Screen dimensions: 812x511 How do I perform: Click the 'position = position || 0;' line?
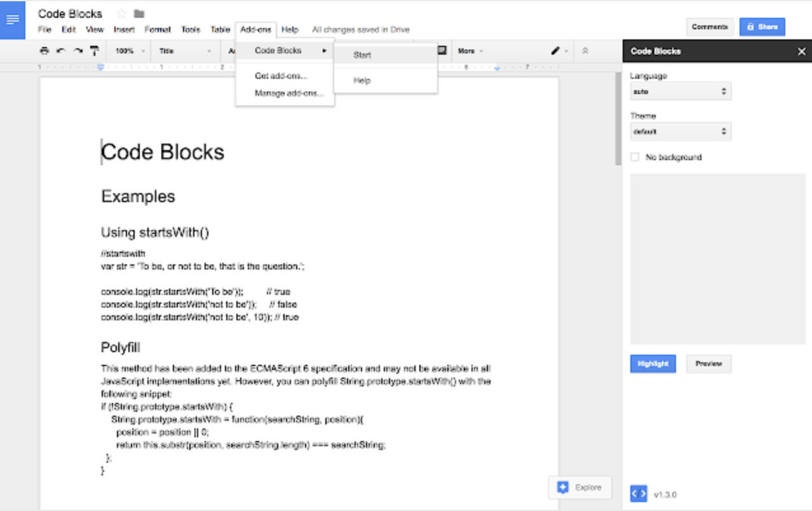point(163,432)
